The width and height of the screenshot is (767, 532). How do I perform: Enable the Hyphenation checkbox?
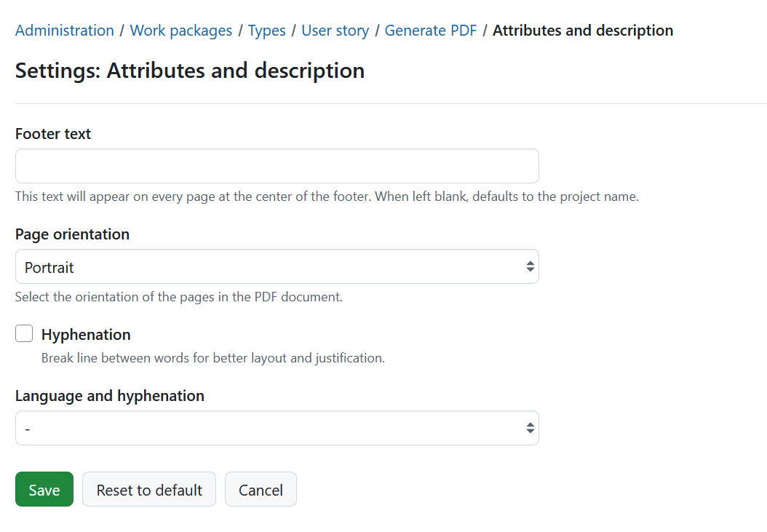pyautogui.click(x=24, y=333)
